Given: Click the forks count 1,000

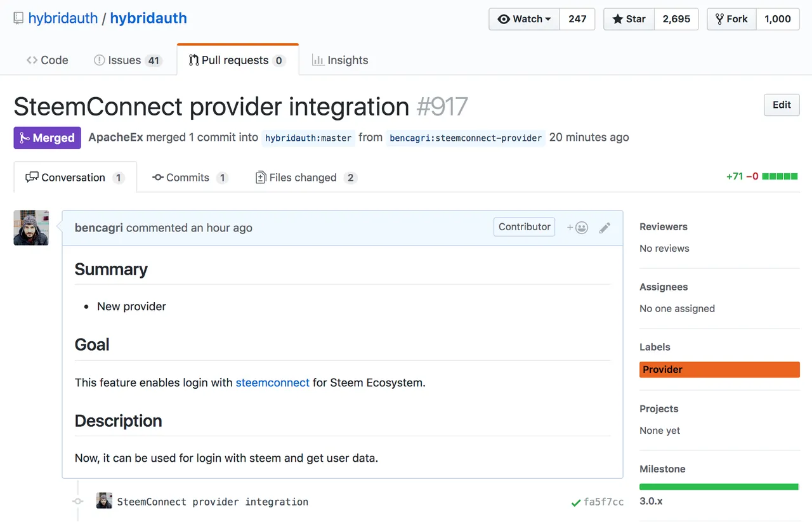Looking at the screenshot, I should point(778,19).
